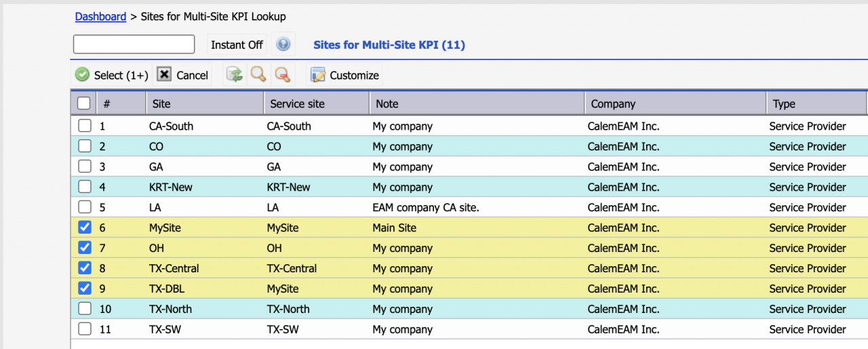This screenshot has height=349, width=868.
Task: Sort by the Note column header
Action: (477, 103)
